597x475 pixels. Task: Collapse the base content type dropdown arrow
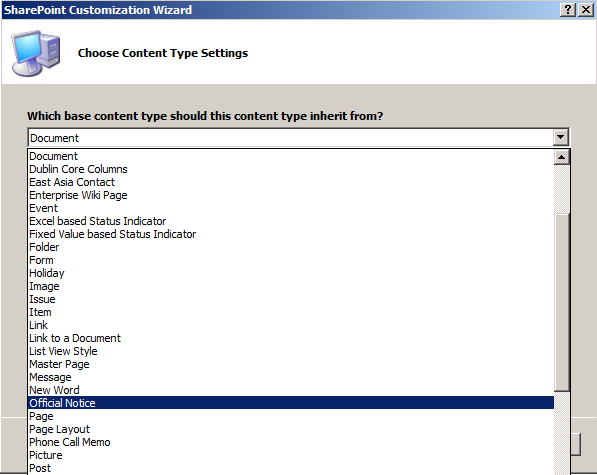click(x=560, y=137)
